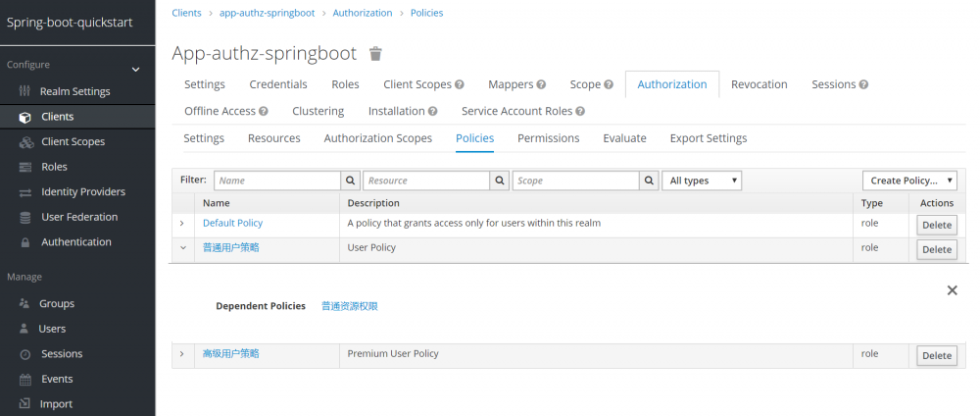Click the Premium User Policy description
980x416 pixels.
pyautogui.click(x=393, y=353)
